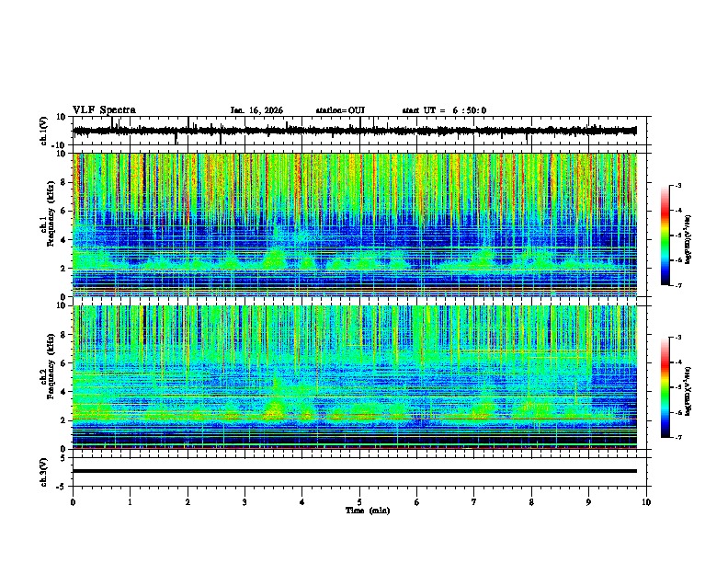Viewport: 728px width, 563px height.
Task: Click the ch.2 spectrogram plot area
Action: (355, 377)
